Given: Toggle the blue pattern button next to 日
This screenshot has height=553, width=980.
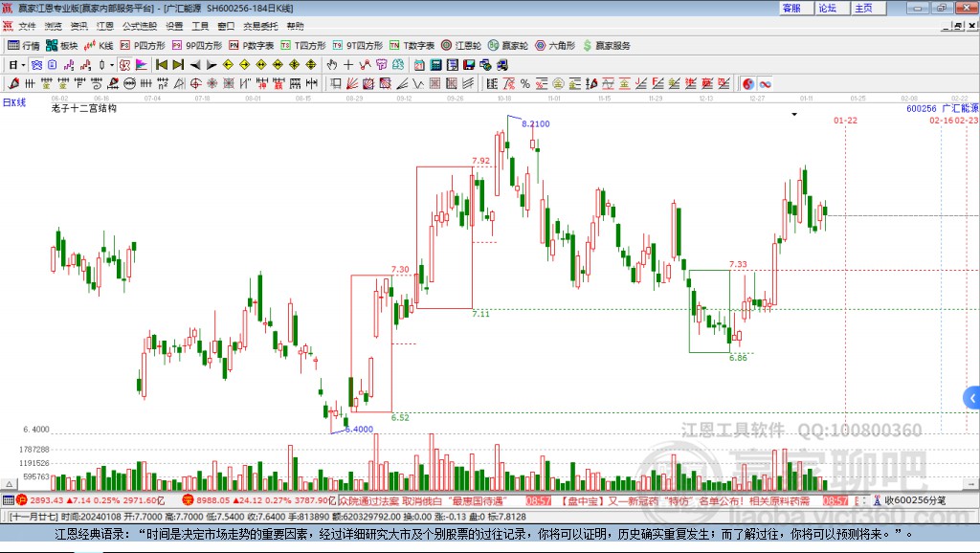Looking at the screenshot, I should pos(37,65).
